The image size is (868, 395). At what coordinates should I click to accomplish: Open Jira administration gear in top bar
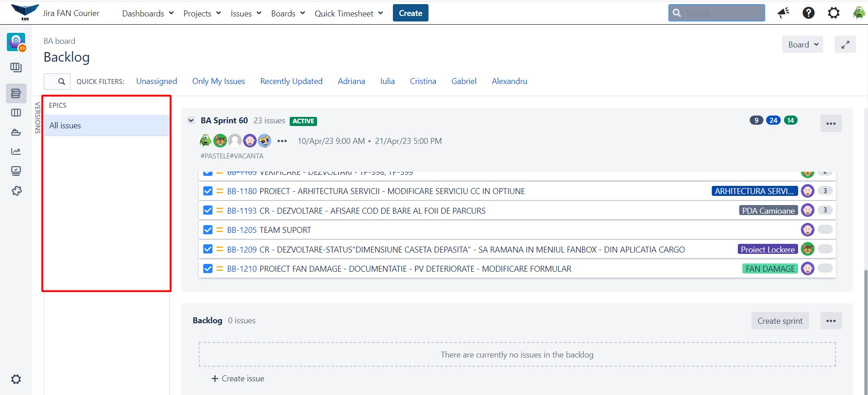pyautogui.click(x=834, y=13)
